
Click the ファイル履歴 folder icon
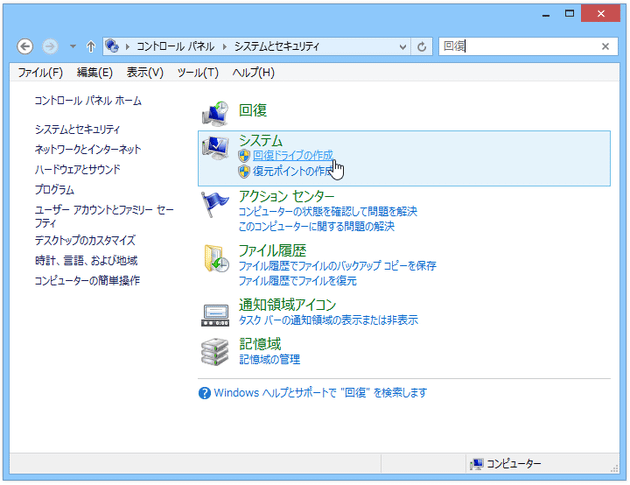coord(216,258)
